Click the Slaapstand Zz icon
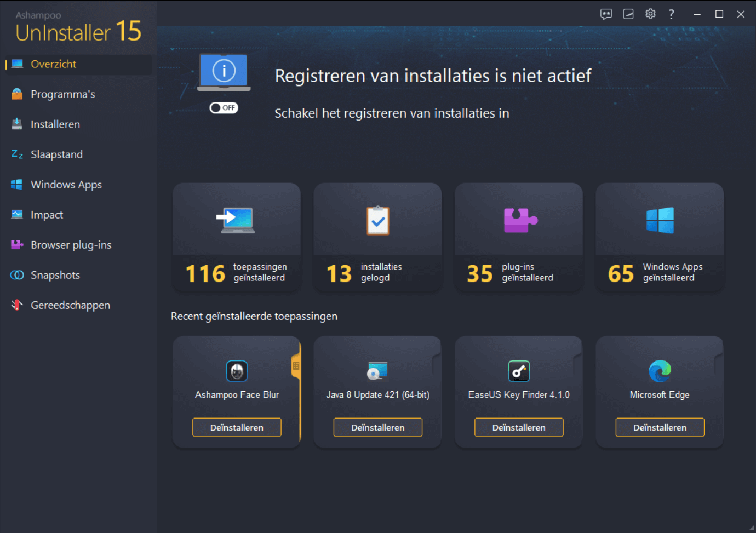 17,154
